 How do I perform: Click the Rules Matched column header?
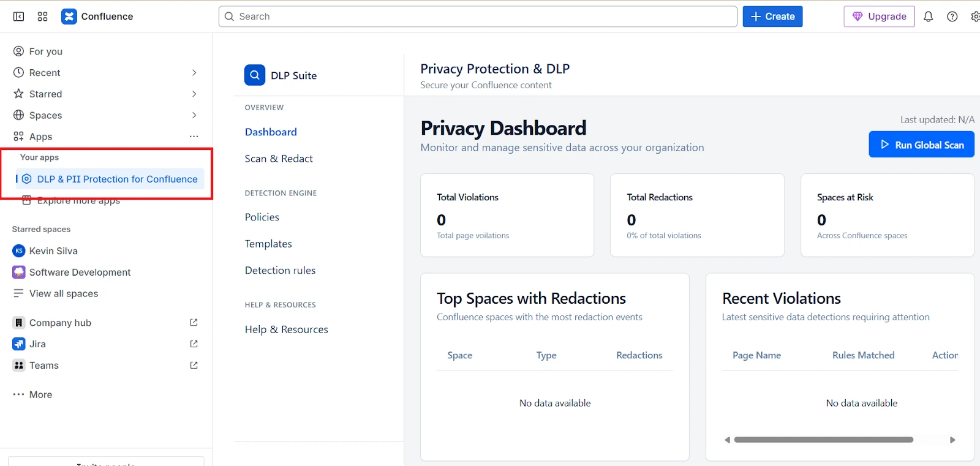(863, 355)
